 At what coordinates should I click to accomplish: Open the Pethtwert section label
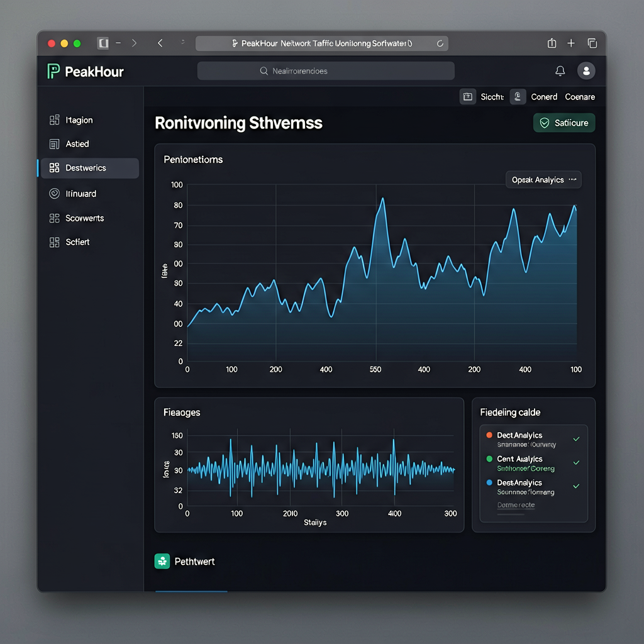(194, 562)
